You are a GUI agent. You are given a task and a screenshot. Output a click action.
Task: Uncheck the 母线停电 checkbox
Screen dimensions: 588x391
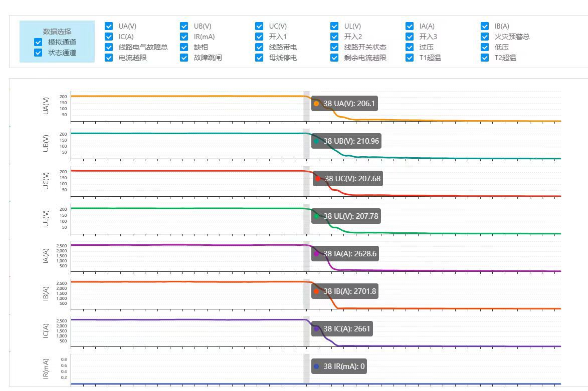click(x=259, y=58)
